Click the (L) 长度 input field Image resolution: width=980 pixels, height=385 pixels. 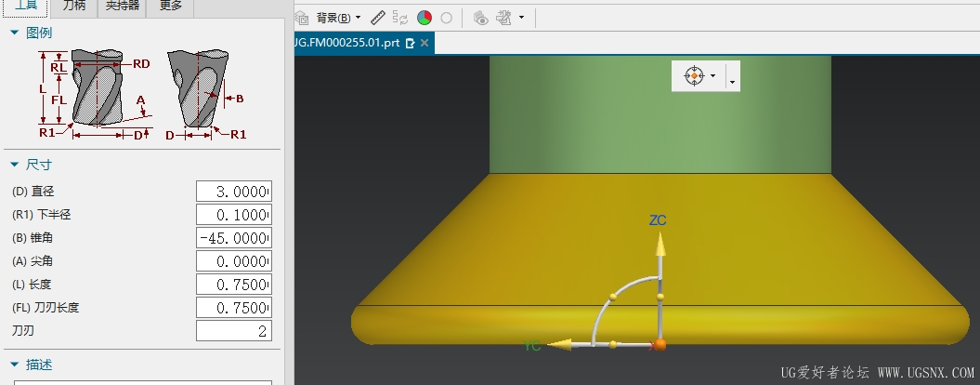tap(234, 285)
